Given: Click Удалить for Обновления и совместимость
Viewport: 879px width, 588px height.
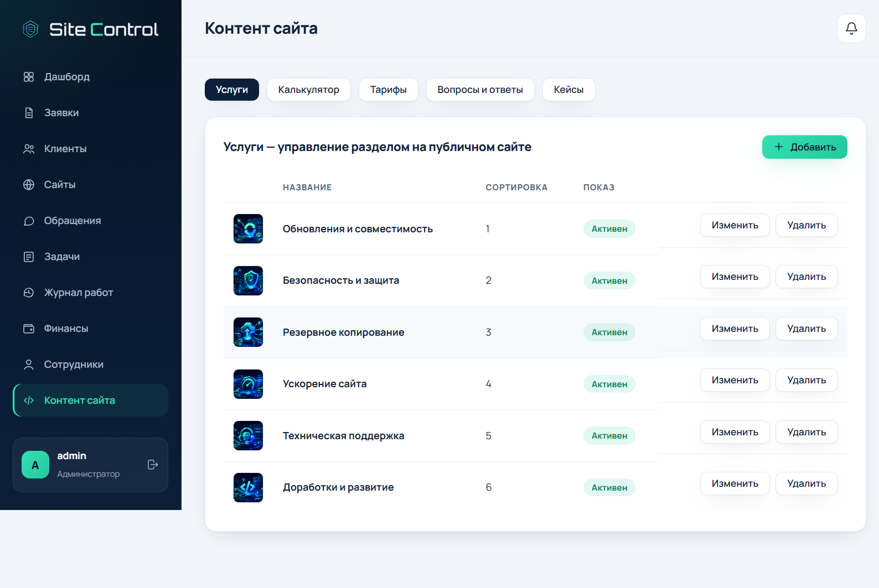Looking at the screenshot, I should coord(806,225).
